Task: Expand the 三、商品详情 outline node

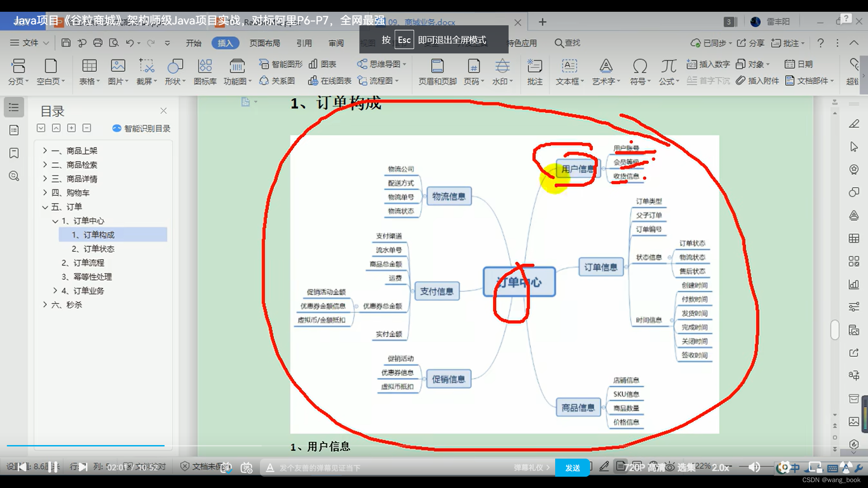Action: pos(45,178)
